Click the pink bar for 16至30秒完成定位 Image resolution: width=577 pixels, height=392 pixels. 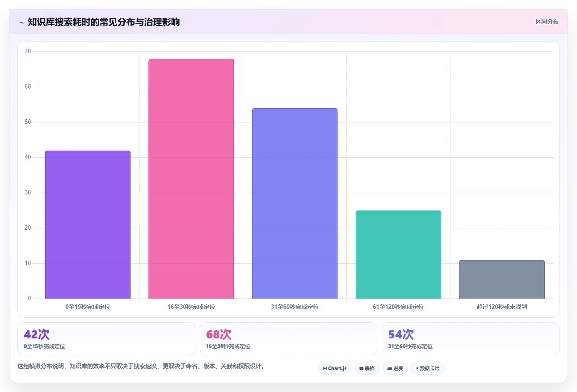click(x=191, y=179)
